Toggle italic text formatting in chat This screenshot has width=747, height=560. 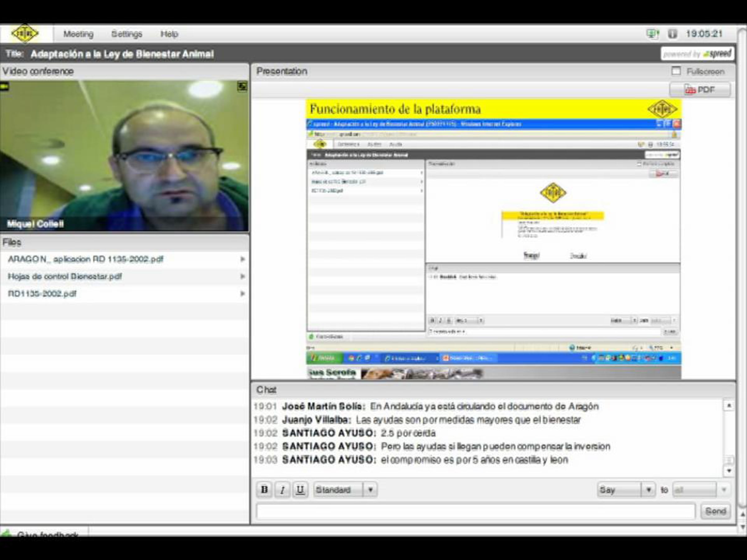(x=282, y=489)
